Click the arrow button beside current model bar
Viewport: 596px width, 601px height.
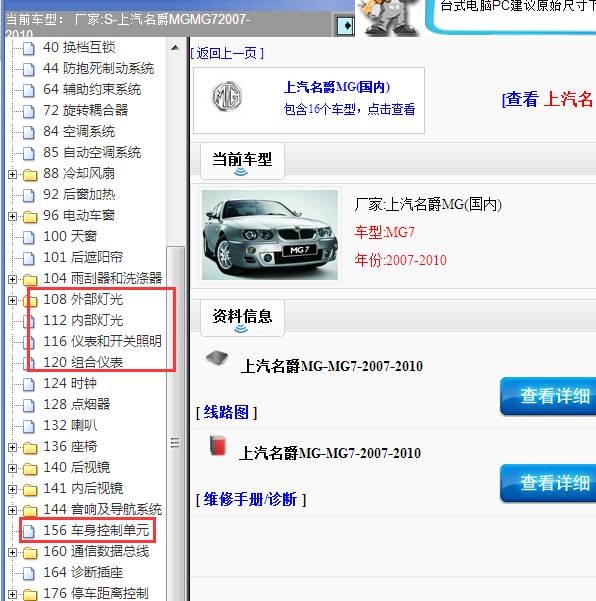(345, 26)
